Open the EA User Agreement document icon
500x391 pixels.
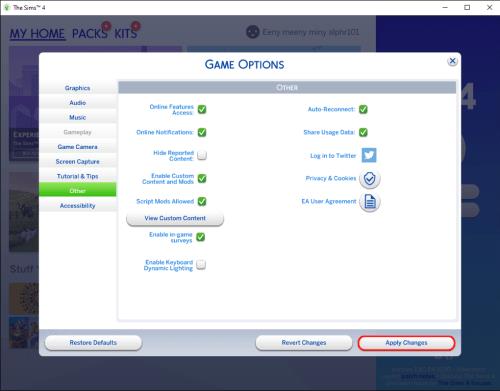(370, 202)
